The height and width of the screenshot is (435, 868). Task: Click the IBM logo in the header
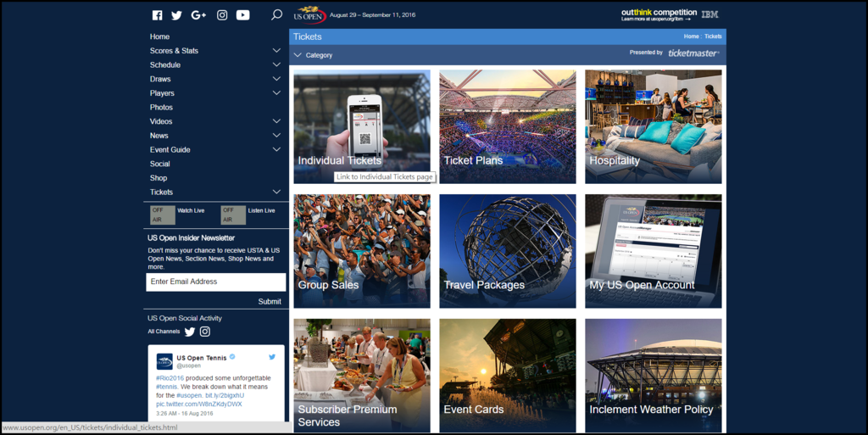709,14
